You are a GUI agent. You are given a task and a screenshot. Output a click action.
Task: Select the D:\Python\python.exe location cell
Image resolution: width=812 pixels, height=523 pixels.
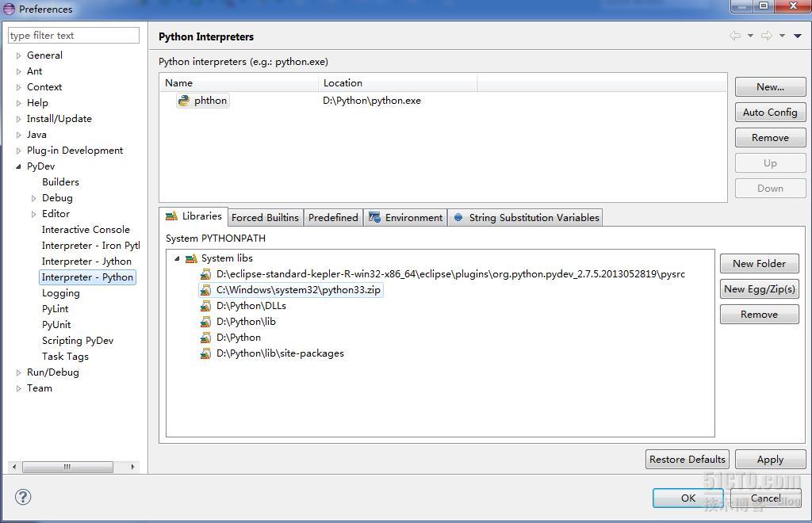372,101
